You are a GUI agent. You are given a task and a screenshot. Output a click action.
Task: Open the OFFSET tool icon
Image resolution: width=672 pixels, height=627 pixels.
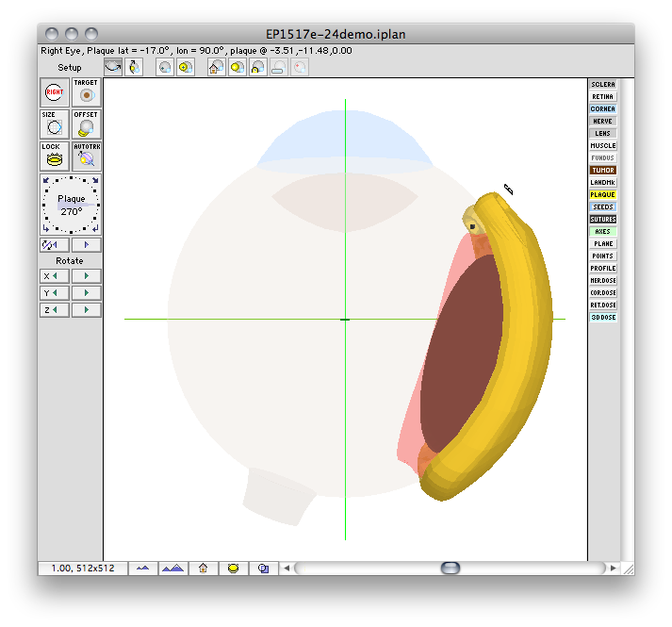coord(87,124)
